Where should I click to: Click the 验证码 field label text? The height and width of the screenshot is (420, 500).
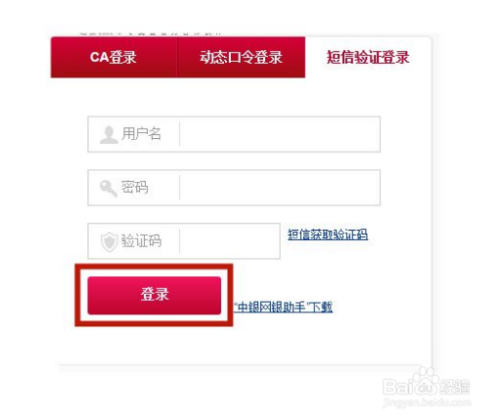coord(141,241)
